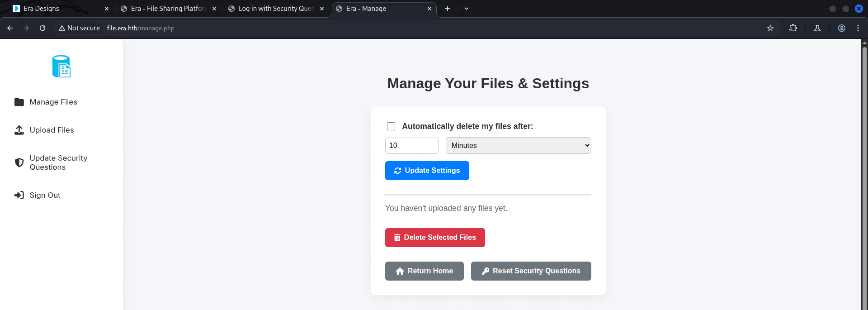The height and width of the screenshot is (310, 868).
Task: Close the Era - File Sharing Platform tab
Action: coord(214,9)
